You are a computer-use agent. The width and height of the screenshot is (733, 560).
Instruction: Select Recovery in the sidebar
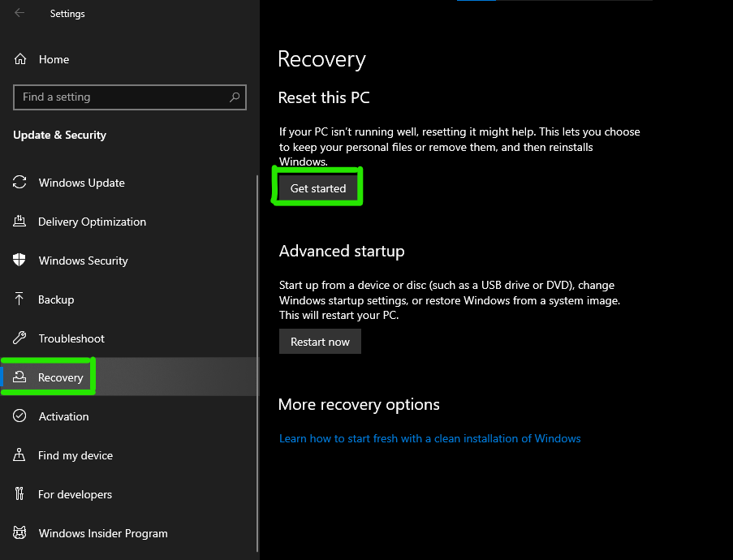pyautogui.click(x=130, y=377)
